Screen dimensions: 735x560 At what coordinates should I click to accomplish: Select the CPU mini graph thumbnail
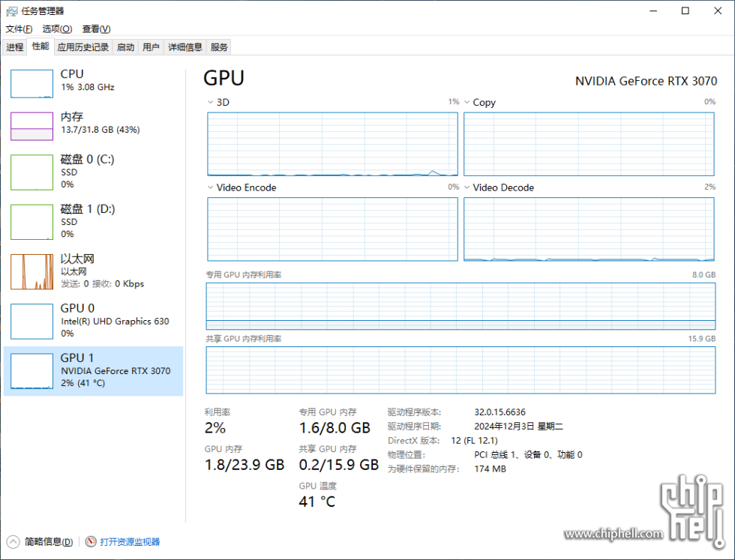(31, 84)
